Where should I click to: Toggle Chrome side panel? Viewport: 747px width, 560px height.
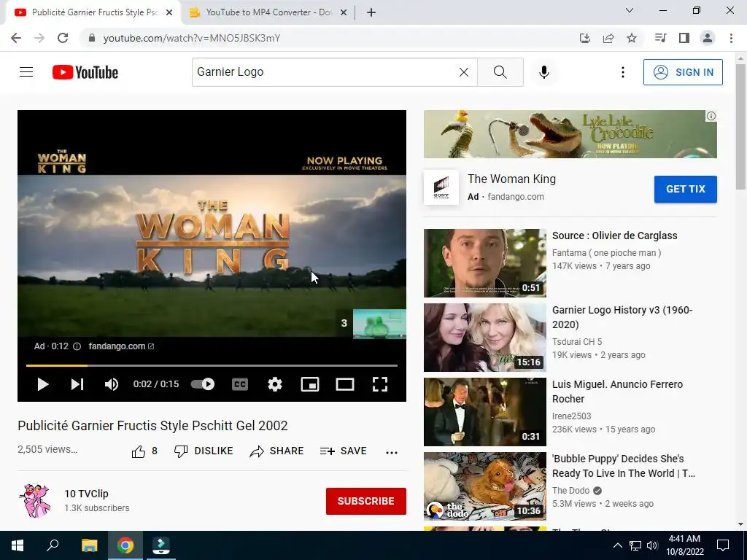click(x=684, y=38)
